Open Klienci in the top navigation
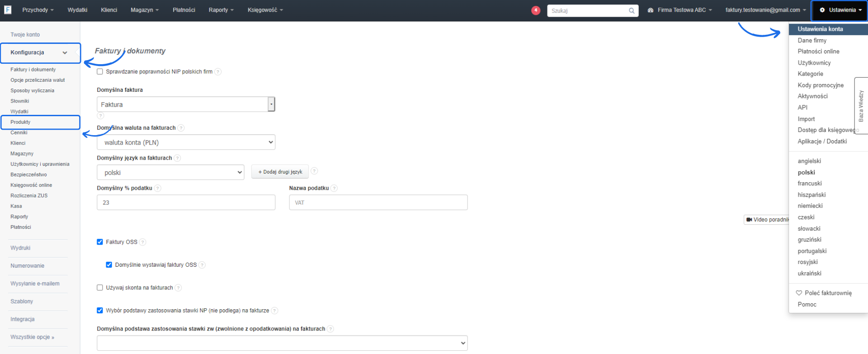The width and height of the screenshot is (868, 354). [109, 10]
